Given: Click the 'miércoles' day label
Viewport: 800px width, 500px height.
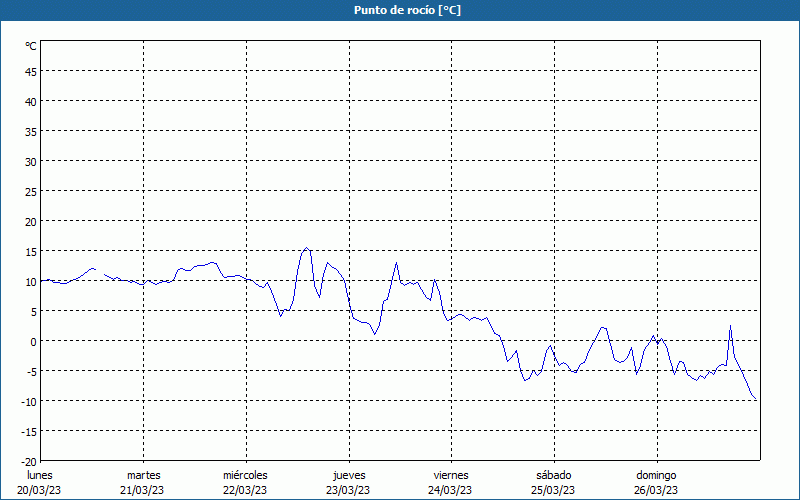Looking at the screenshot, I should [245, 475].
